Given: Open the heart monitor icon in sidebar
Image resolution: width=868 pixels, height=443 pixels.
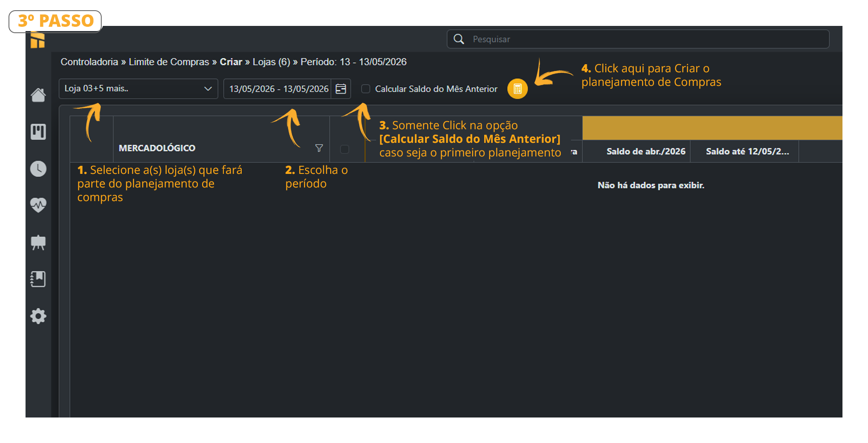Looking at the screenshot, I should 38,205.
